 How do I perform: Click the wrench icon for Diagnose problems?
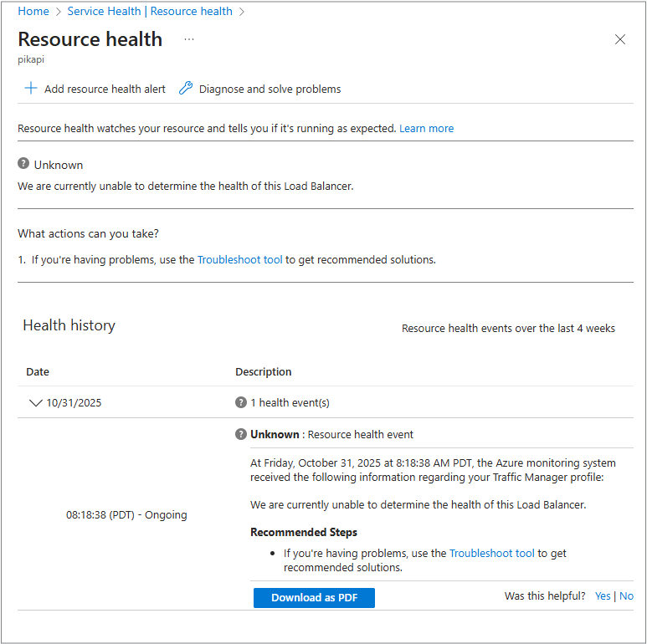pos(186,89)
